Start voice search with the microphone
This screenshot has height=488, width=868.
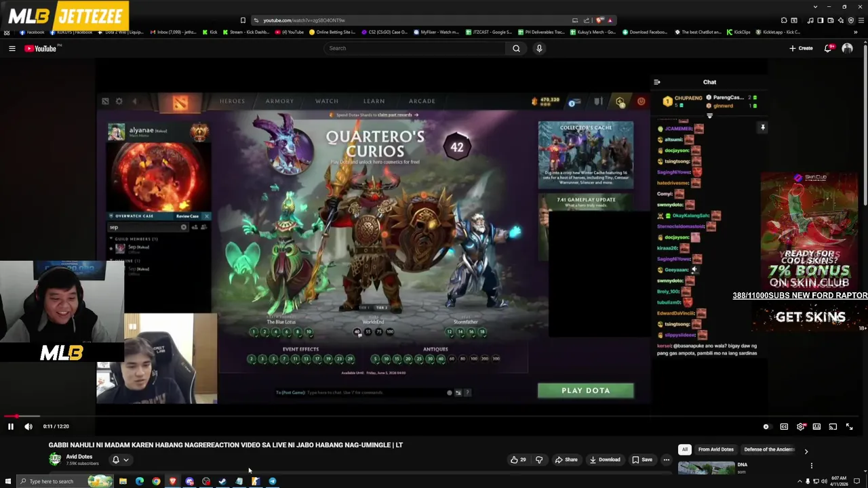click(539, 48)
